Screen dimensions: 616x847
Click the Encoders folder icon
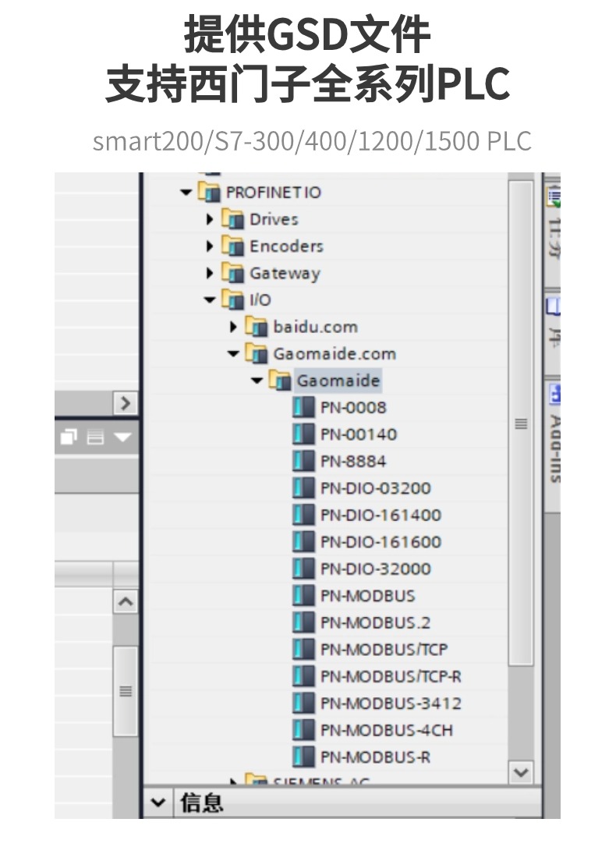click(232, 246)
